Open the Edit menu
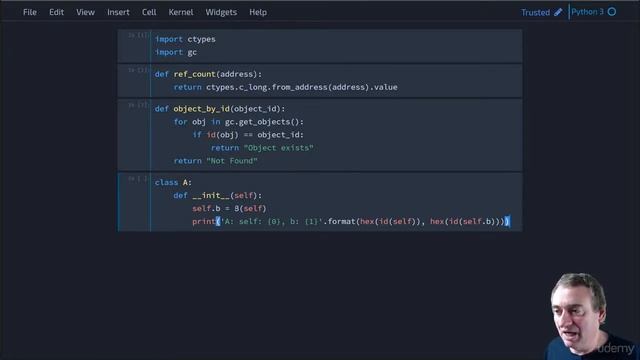The height and width of the screenshot is (360, 640). [56, 12]
